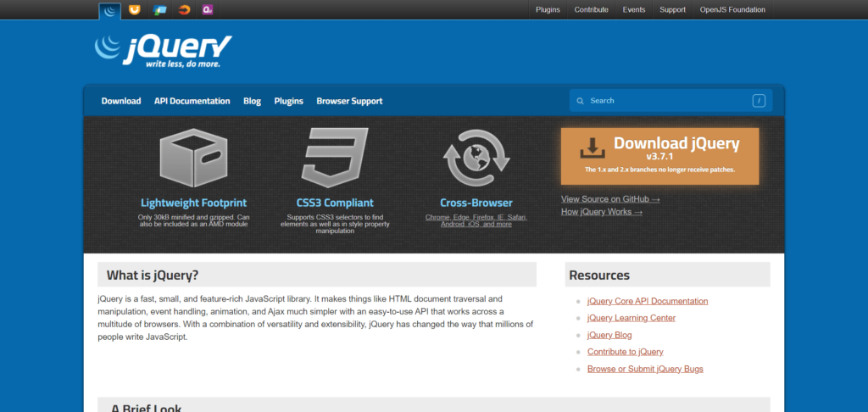Open jQuery Core API Documentation link

pyautogui.click(x=648, y=301)
